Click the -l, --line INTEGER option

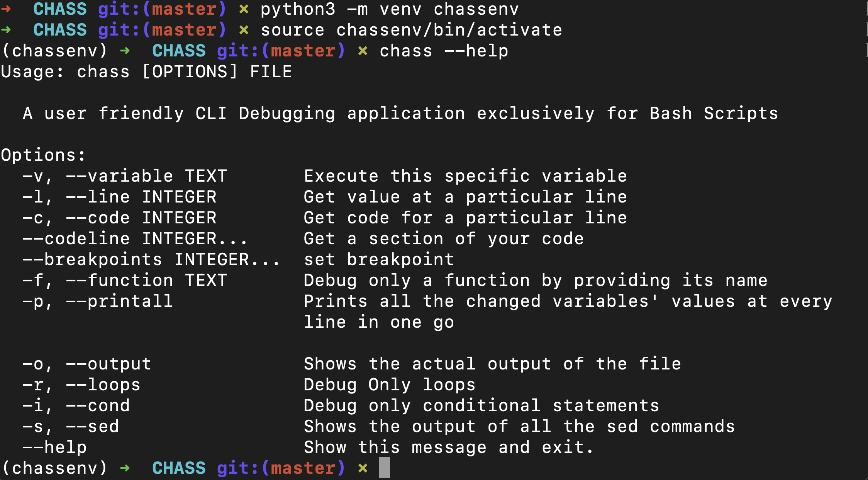pyautogui.click(x=119, y=197)
